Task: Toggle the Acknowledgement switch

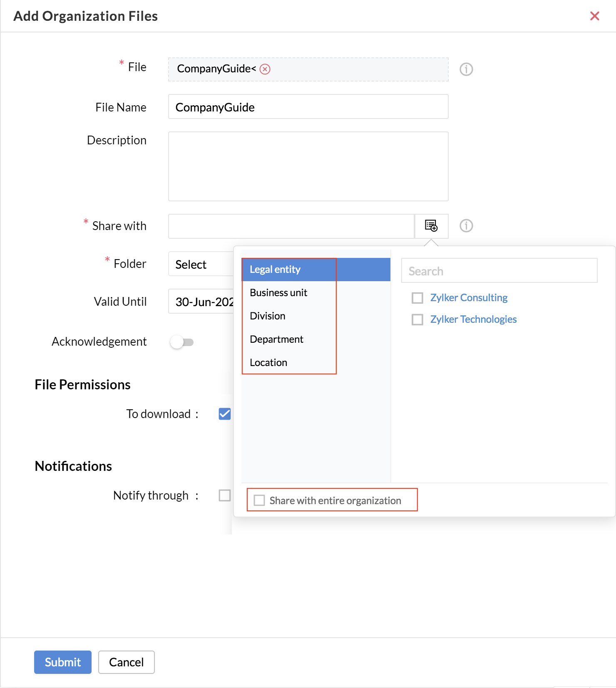Action: pyautogui.click(x=182, y=342)
